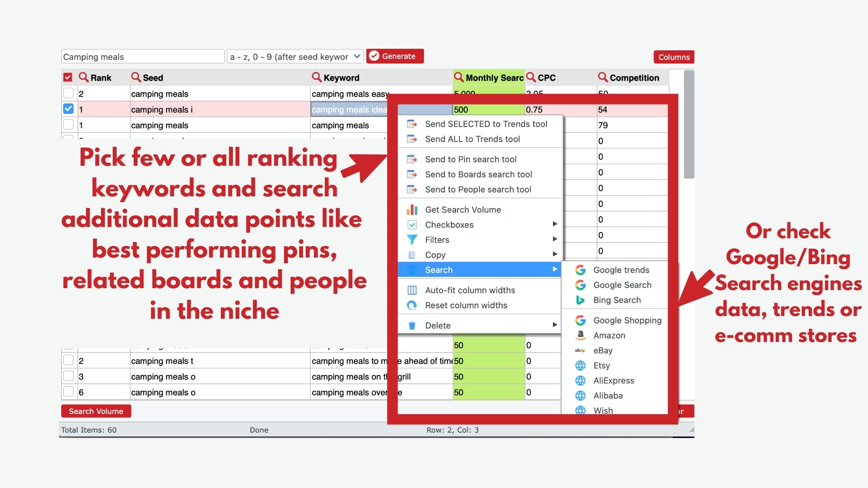The height and width of the screenshot is (488, 868).
Task: Click the Send SELECTED to Trends tool icon
Action: pyautogui.click(x=412, y=124)
